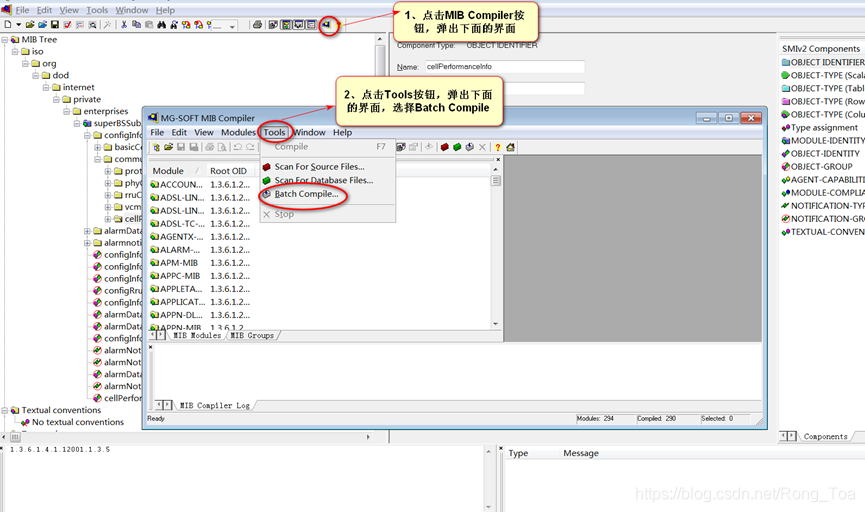Click the yellow question mark help icon
Image resolution: width=865 pixels, height=512 pixels.
(x=498, y=147)
